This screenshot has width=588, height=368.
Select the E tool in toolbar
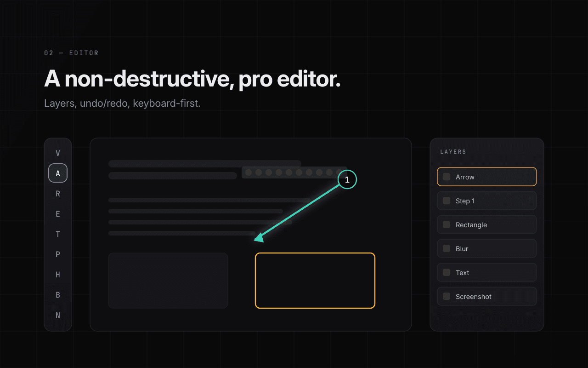click(x=58, y=214)
